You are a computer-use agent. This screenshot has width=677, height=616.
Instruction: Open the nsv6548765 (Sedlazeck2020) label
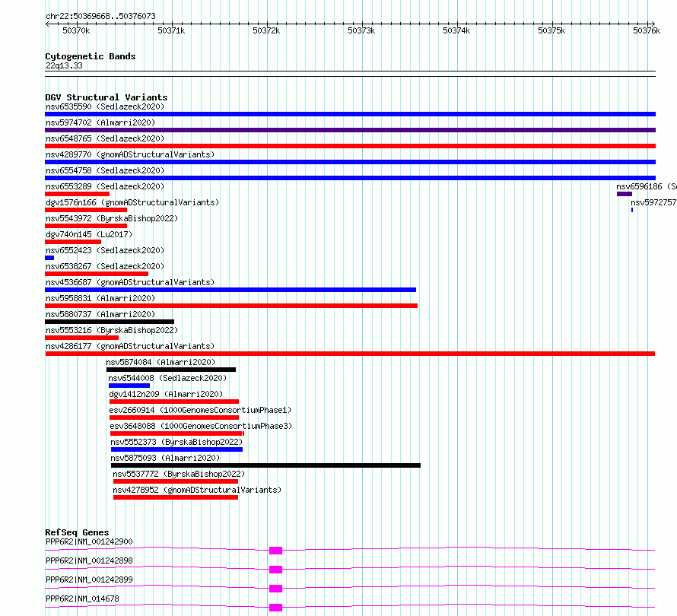point(105,138)
